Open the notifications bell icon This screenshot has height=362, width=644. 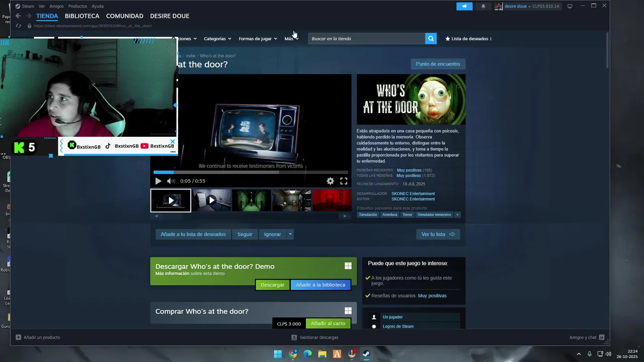pos(484,7)
